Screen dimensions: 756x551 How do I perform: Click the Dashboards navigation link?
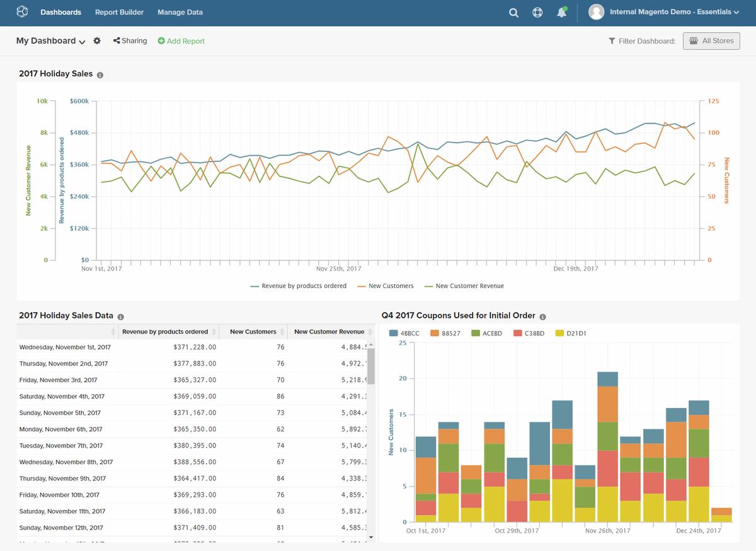coord(60,11)
